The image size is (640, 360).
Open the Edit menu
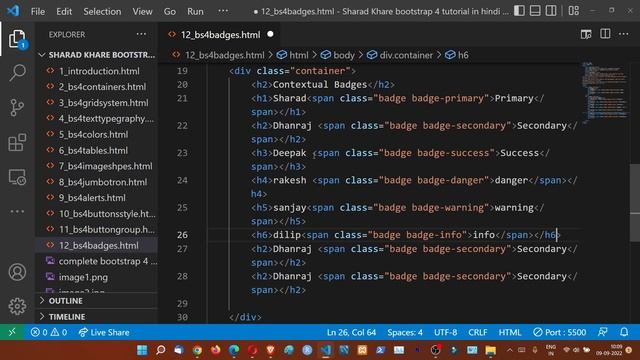(64, 11)
